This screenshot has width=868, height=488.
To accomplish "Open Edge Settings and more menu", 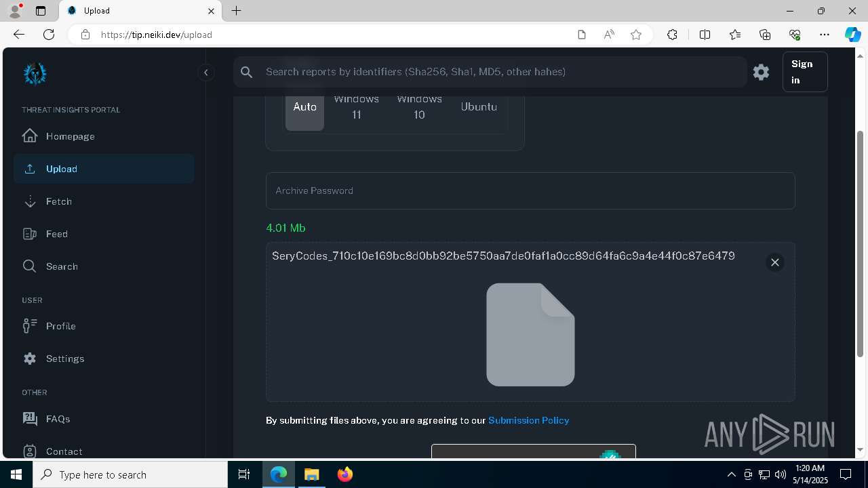I will tap(825, 35).
